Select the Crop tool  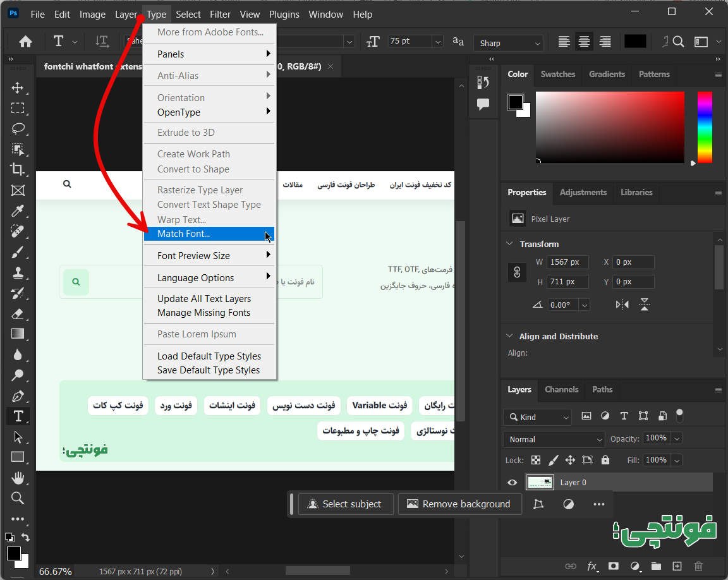click(x=18, y=169)
